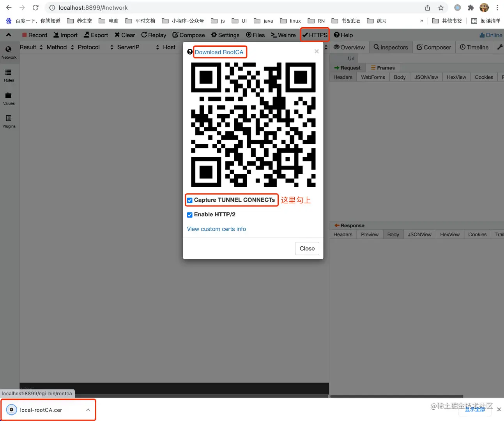Open the Values sidebar panel

point(9,99)
